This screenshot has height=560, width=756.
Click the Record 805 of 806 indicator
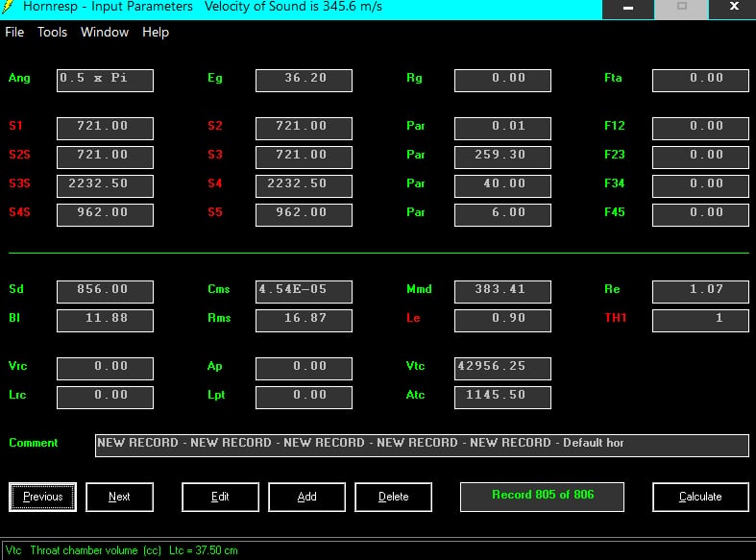pyautogui.click(x=543, y=497)
